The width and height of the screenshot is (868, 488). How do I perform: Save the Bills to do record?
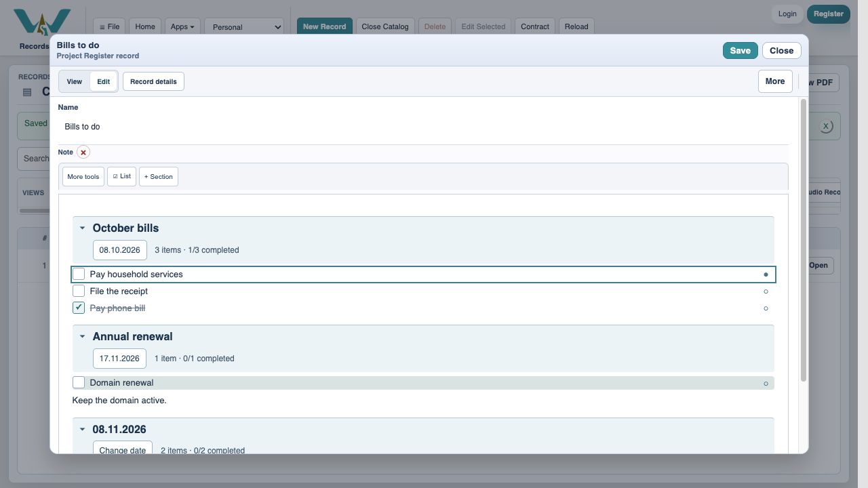(740, 50)
